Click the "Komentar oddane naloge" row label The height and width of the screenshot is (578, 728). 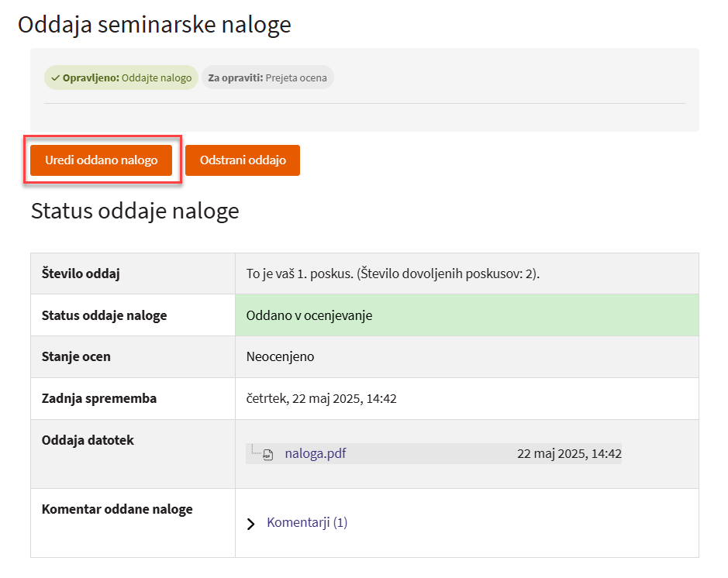tap(117, 510)
